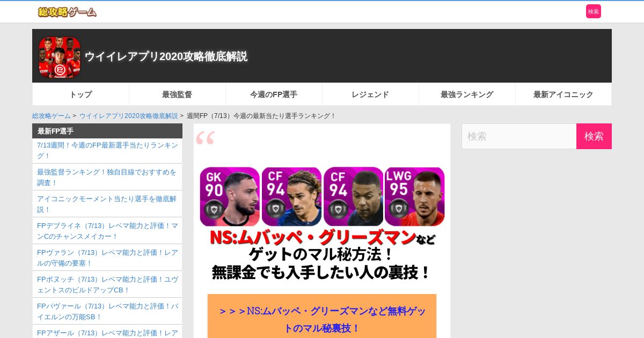Click the LWG 95 player card
The image size is (644, 338).
(x=414, y=196)
